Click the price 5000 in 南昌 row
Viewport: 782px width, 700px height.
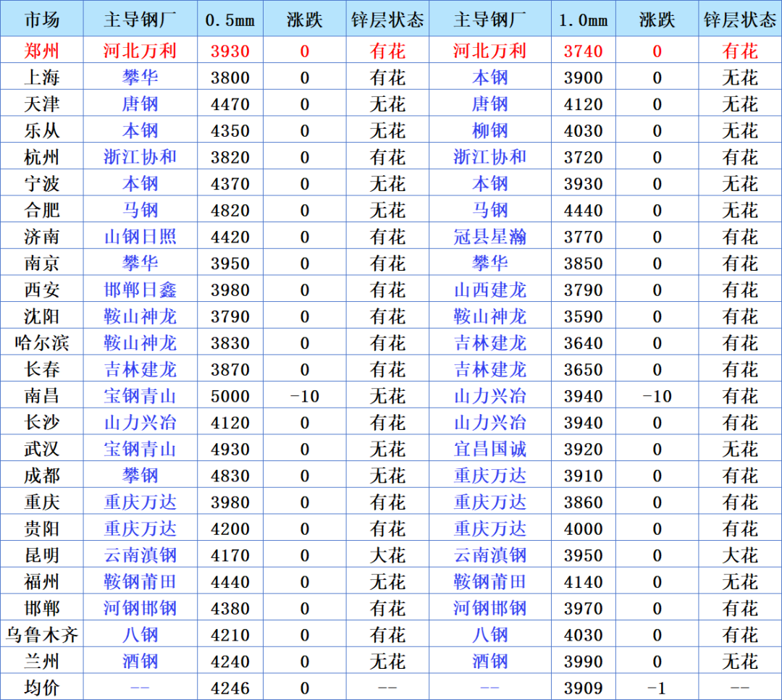230,396
